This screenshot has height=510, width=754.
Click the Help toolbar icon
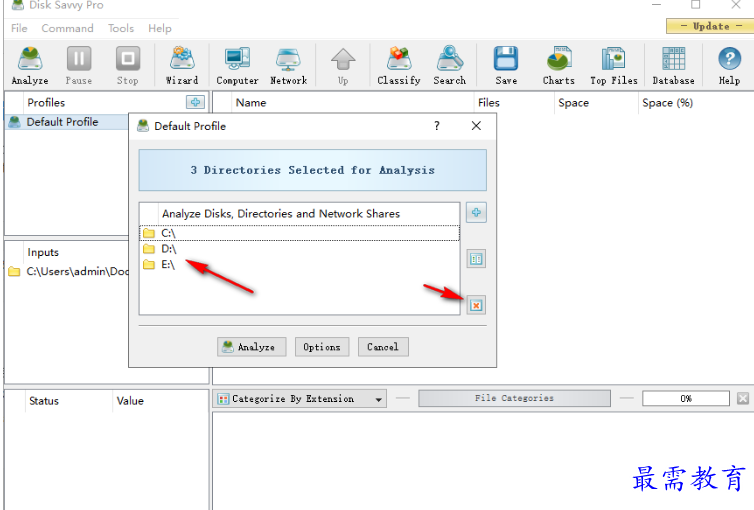729,66
